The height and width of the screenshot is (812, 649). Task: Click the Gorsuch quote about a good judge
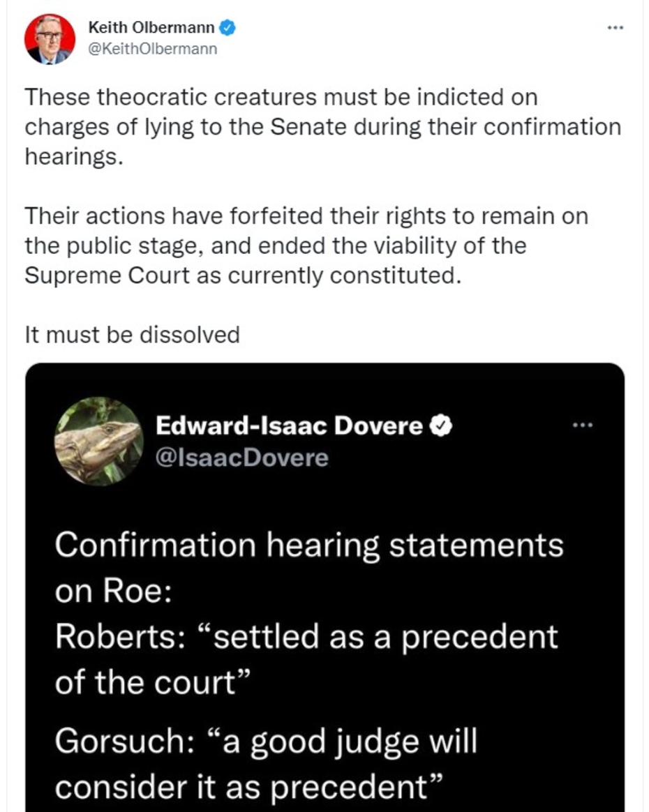point(266,764)
